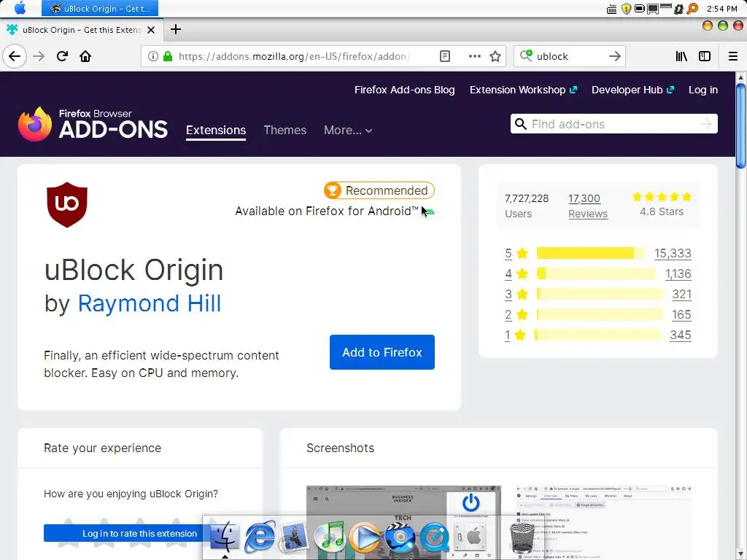Viewport: 747px width, 560px height.
Task: Open the Firefox hamburger menu
Action: coord(733,56)
